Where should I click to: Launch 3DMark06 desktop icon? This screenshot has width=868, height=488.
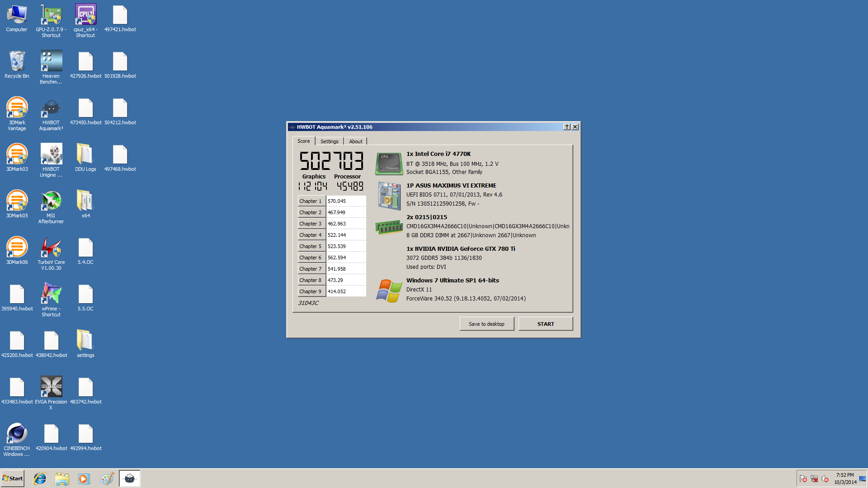tap(17, 251)
